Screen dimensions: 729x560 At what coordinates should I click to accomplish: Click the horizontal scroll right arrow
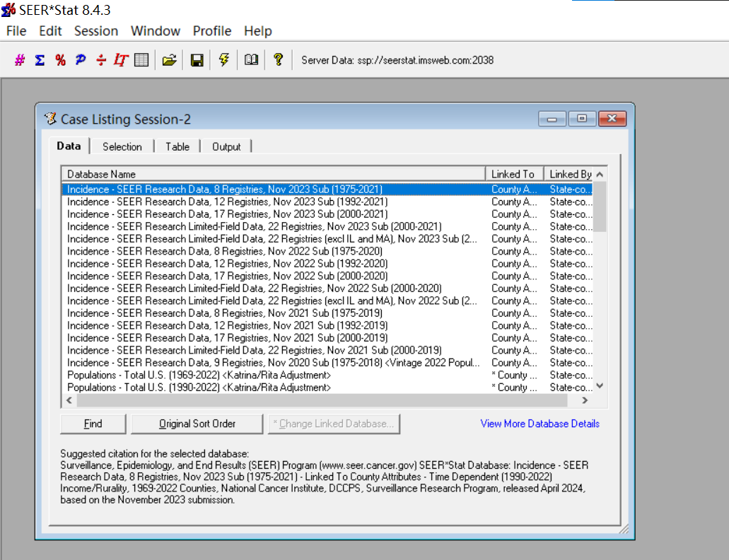coord(585,400)
